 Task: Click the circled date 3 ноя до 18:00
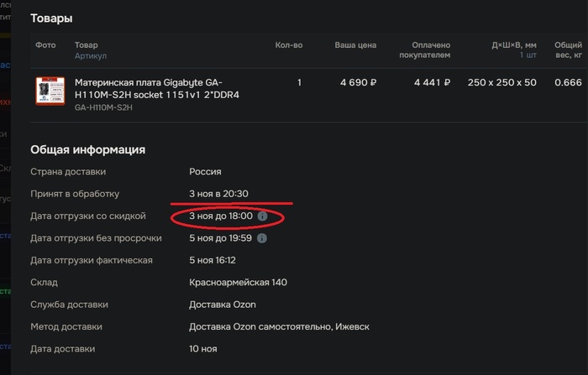[x=221, y=216]
